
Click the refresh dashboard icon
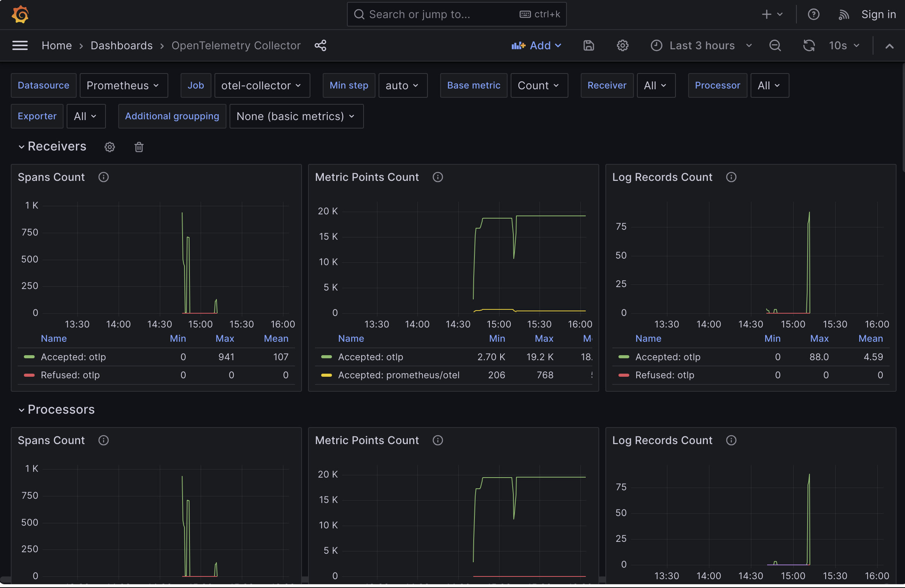[809, 45]
